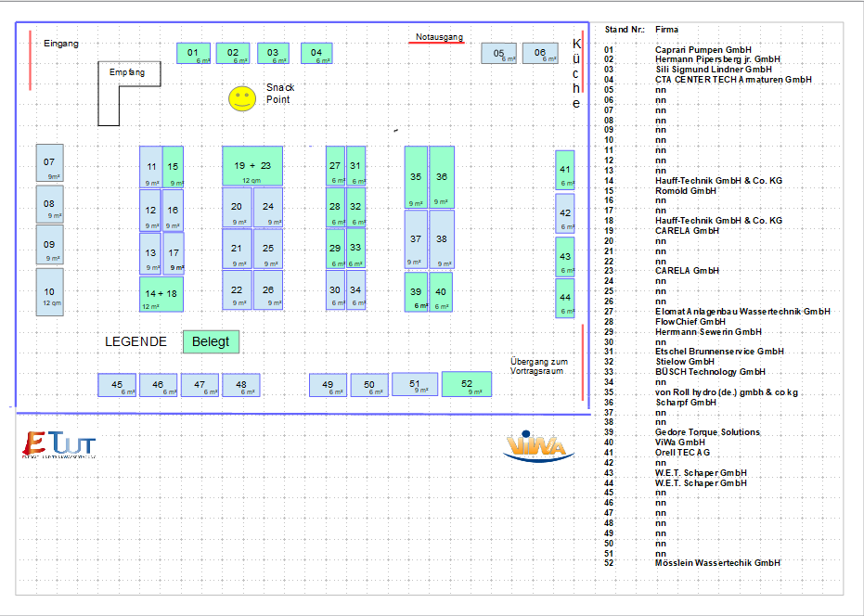Click booth 48 in bottom row
Image resolution: width=864 pixels, height=616 pixels.
click(240, 385)
